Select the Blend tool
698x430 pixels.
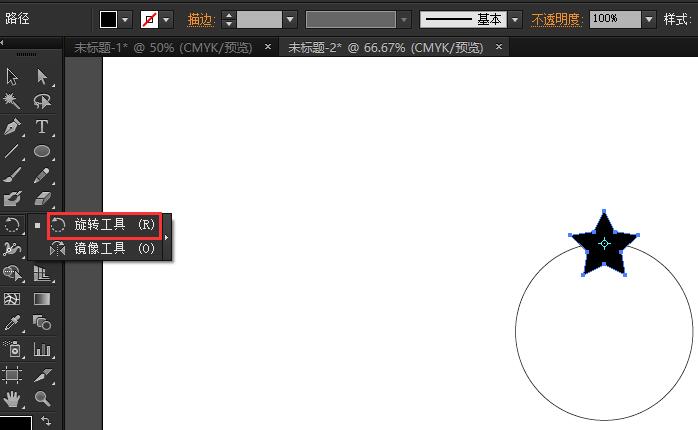(42, 323)
